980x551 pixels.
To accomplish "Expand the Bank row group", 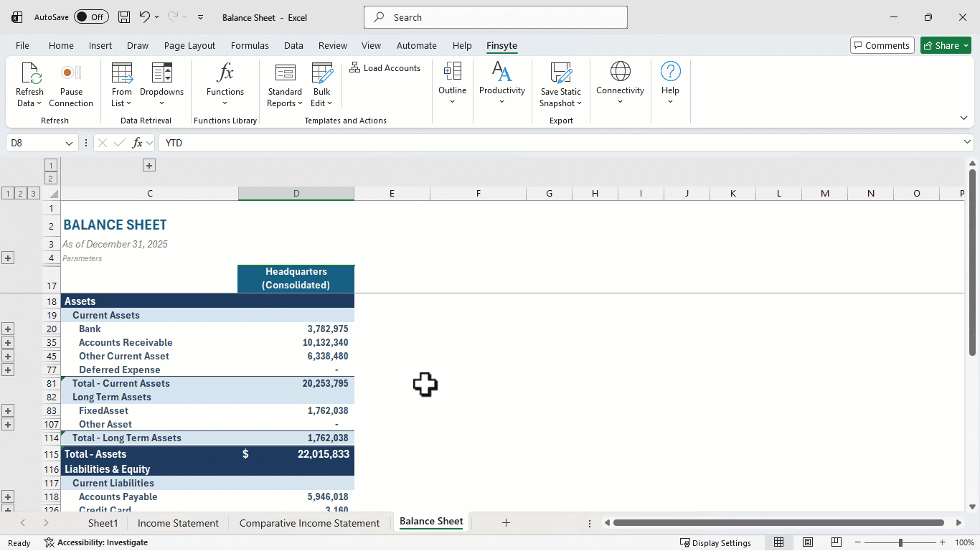I will click(8, 329).
